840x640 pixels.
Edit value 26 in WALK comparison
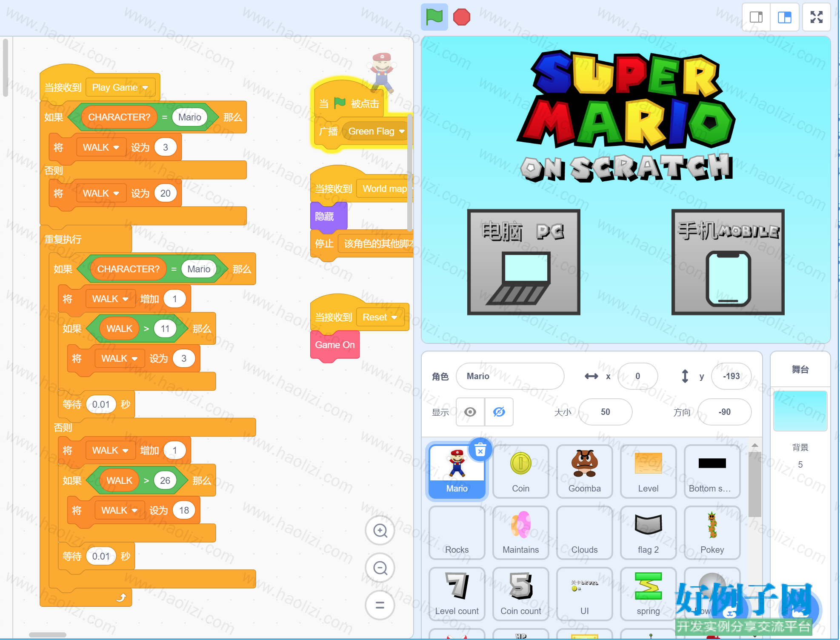165,480
